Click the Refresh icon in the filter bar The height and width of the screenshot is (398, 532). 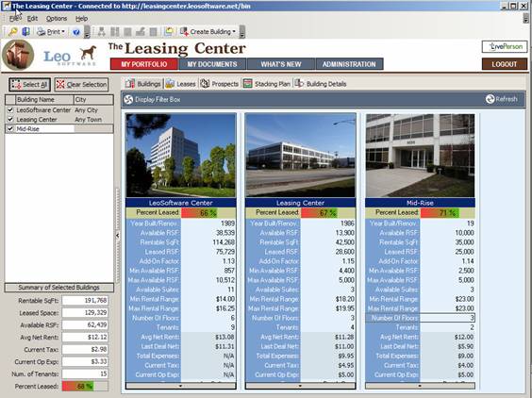490,99
